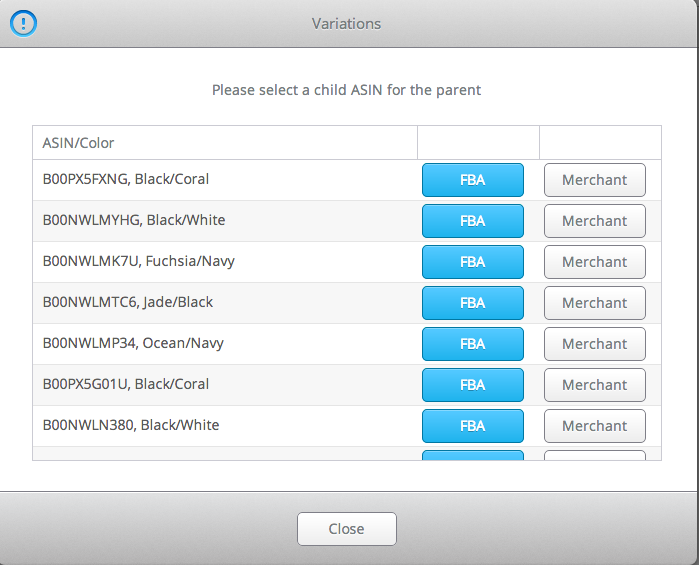This screenshot has width=699, height=565.
Task: Pick FBA for B00NWLMK7U Fuchsia/Navy
Action: [x=473, y=262]
